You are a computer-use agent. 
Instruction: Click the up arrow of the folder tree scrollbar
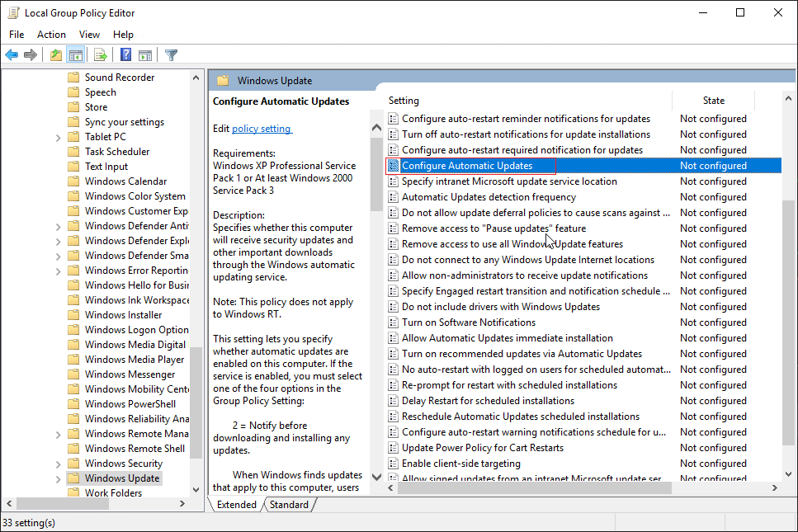click(x=196, y=78)
